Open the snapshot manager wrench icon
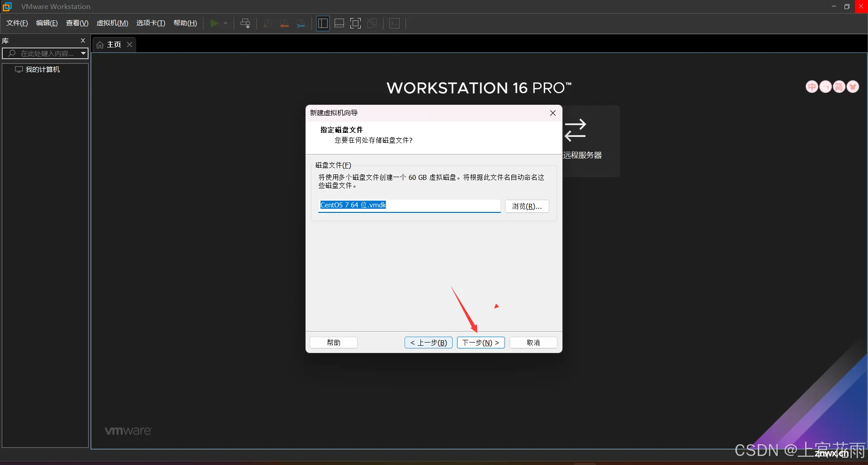 coord(301,23)
